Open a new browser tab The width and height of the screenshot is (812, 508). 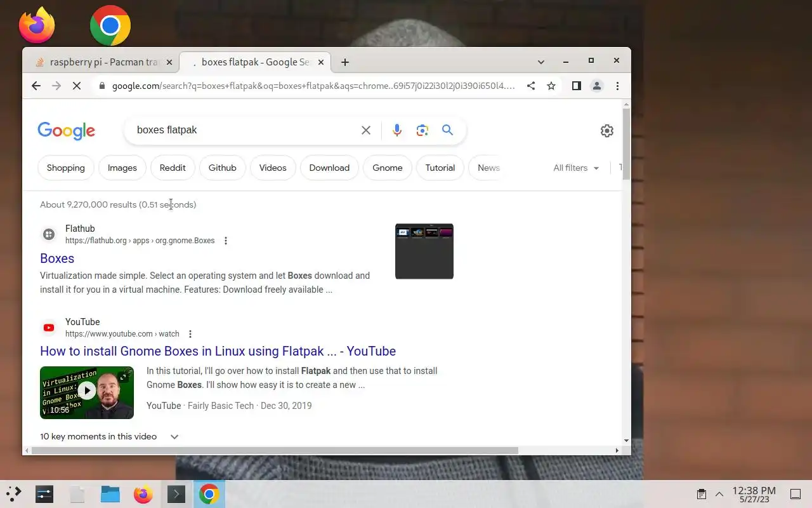(345, 62)
